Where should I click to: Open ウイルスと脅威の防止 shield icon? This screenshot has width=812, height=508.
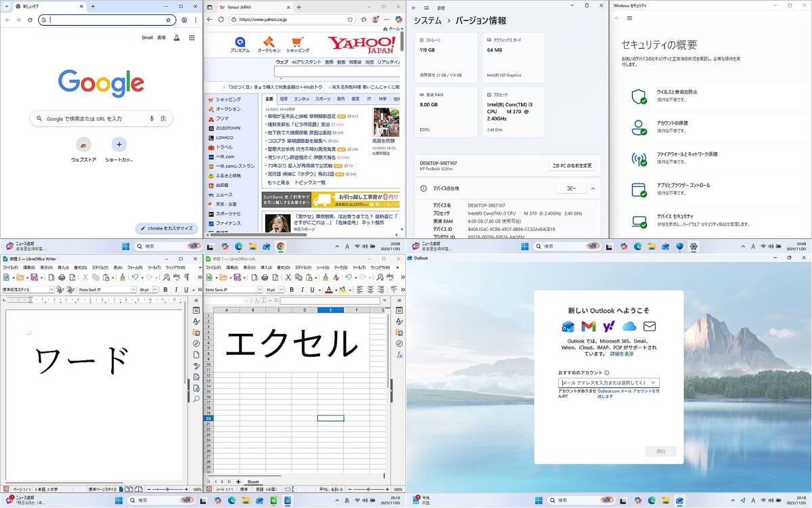(639, 96)
